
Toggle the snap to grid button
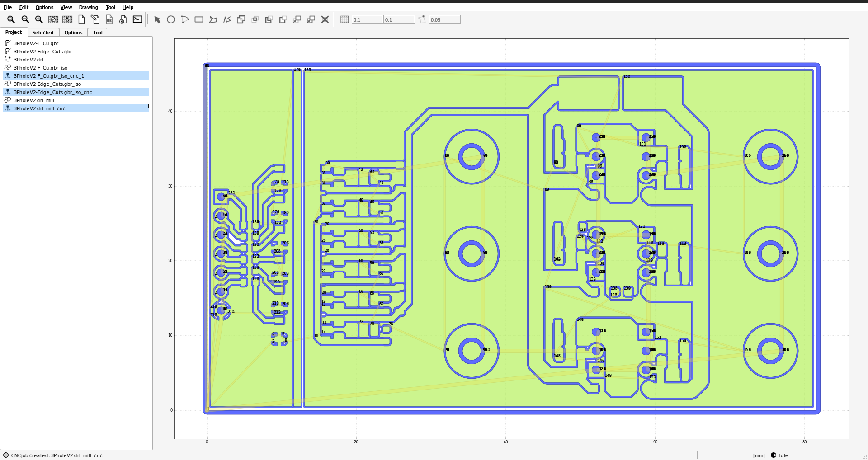click(x=344, y=19)
